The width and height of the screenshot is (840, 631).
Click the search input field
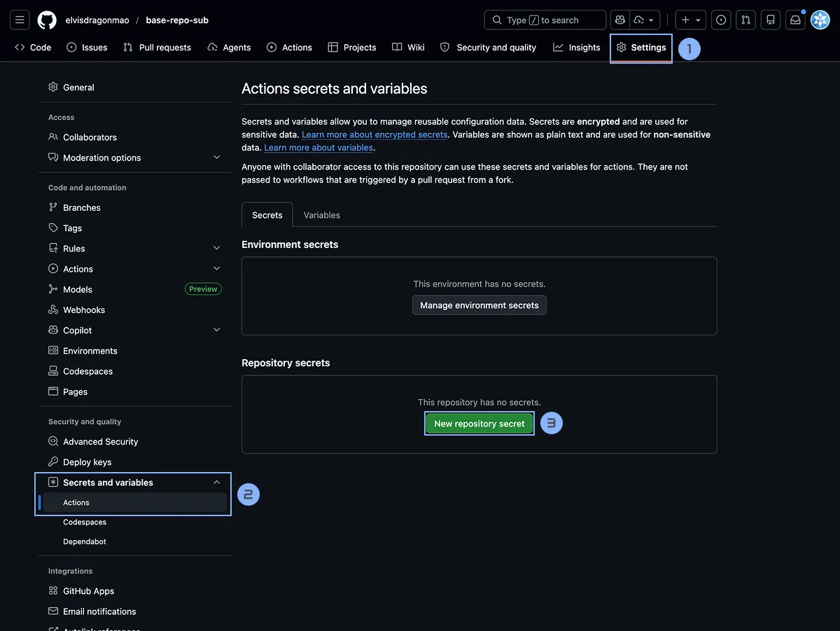point(545,20)
